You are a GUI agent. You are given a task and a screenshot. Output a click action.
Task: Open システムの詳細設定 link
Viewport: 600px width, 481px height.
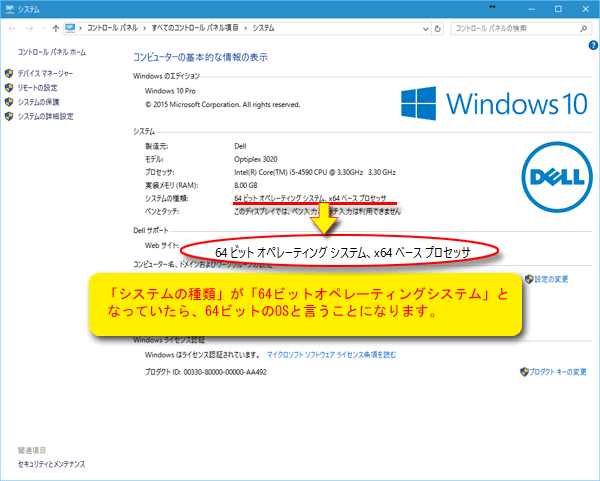click(x=45, y=116)
